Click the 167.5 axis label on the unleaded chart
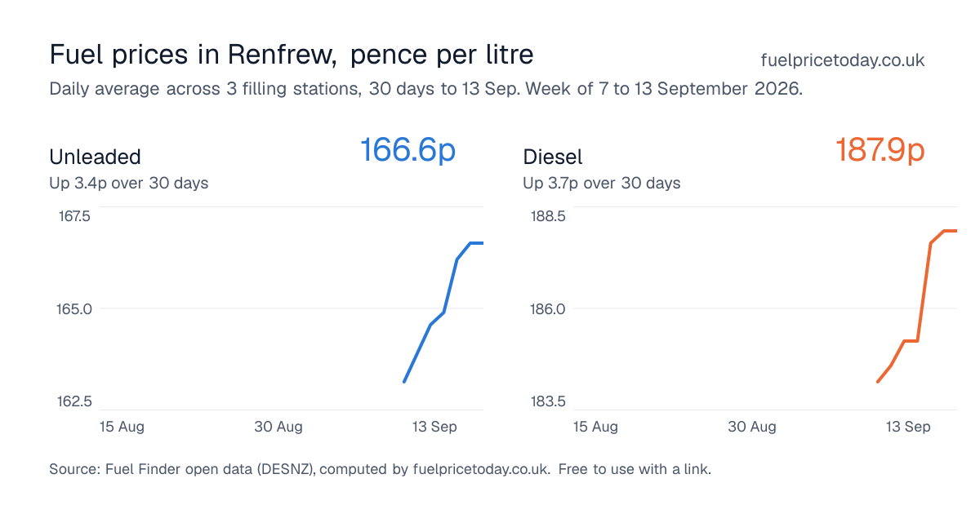The height and width of the screenshot is (514, 980). click(x=74, y=216)
